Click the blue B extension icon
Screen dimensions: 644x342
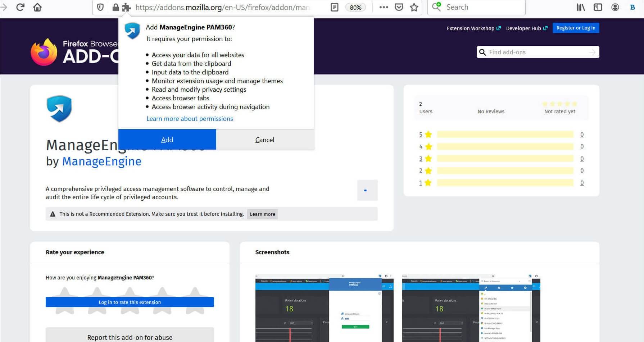click(632, 7)
